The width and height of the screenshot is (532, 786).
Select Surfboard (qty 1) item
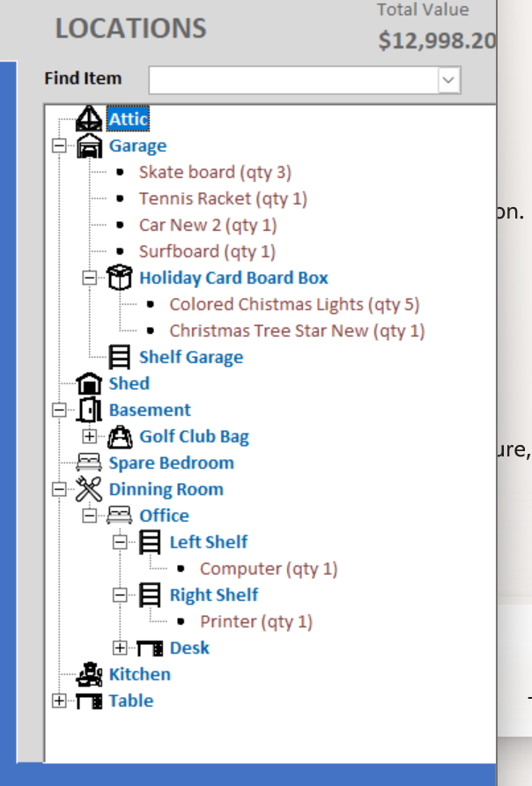(207, 252)
